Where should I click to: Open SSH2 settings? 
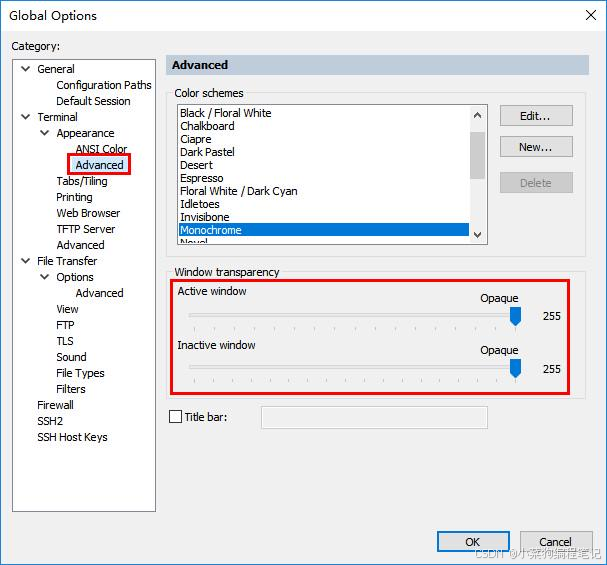[x=50, y=421]
